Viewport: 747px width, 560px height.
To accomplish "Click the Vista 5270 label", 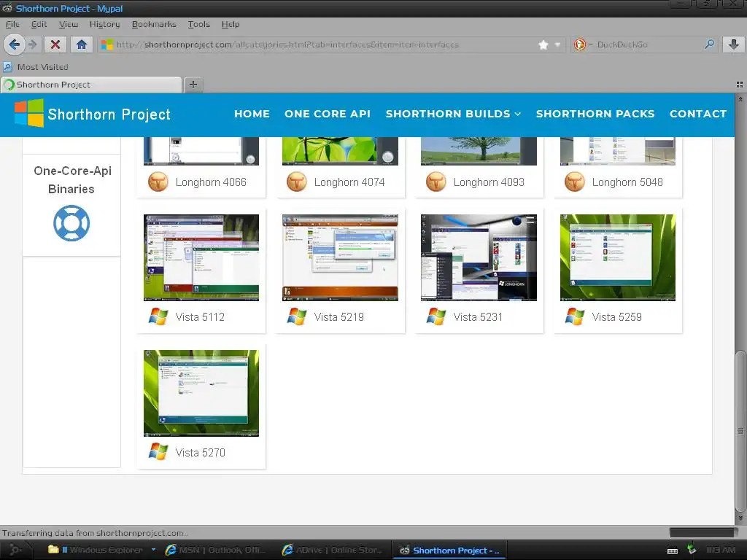I will pyautogui.click(x=200, y=452).
